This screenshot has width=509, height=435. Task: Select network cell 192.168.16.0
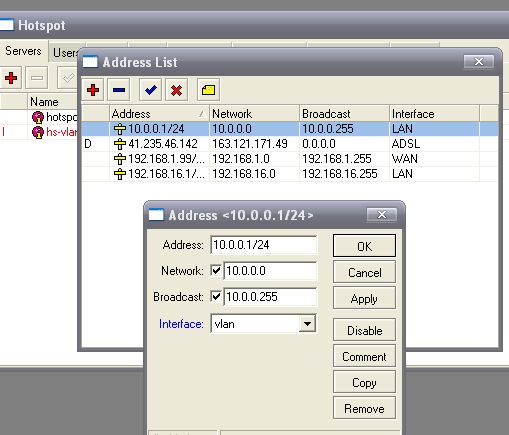tap(244, 174)
